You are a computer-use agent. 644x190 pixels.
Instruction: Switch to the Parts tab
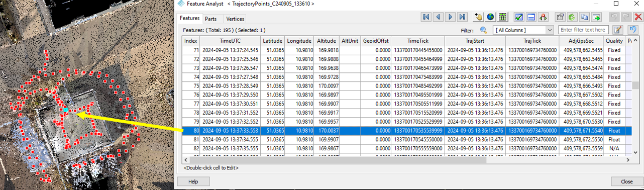(211, 19)
